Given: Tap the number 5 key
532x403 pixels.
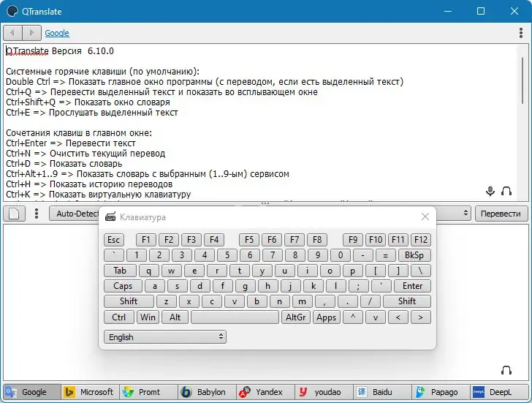Looking at the screenshot, I should point(227,255).
